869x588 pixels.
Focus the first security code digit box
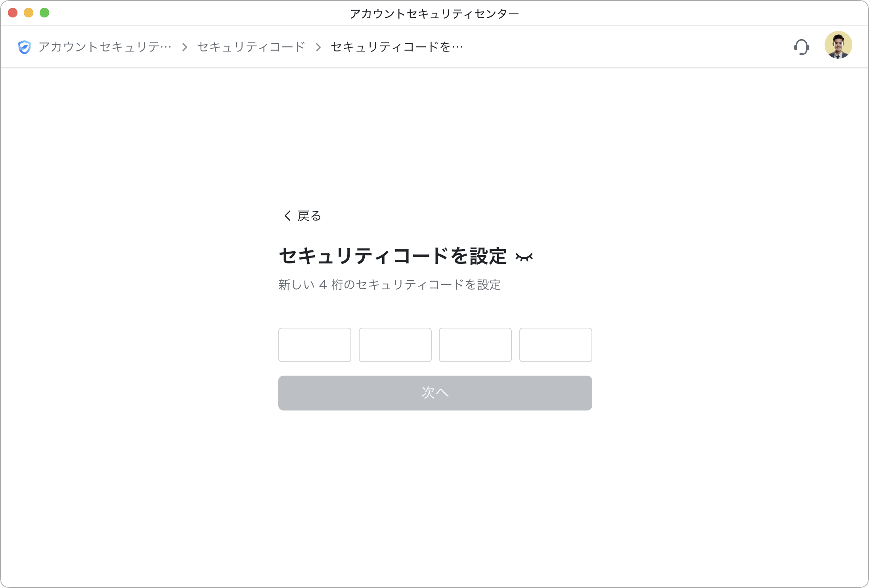point(315,345)
